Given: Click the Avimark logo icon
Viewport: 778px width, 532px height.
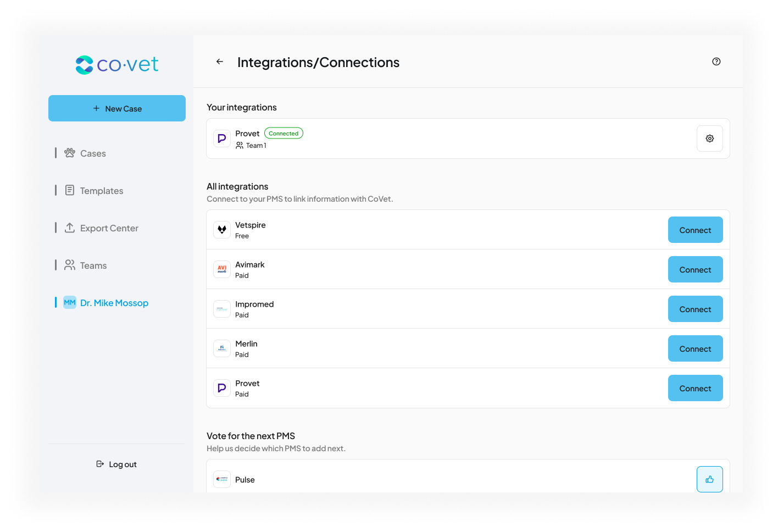Looking at the screenshot, I should coord(222,269).
